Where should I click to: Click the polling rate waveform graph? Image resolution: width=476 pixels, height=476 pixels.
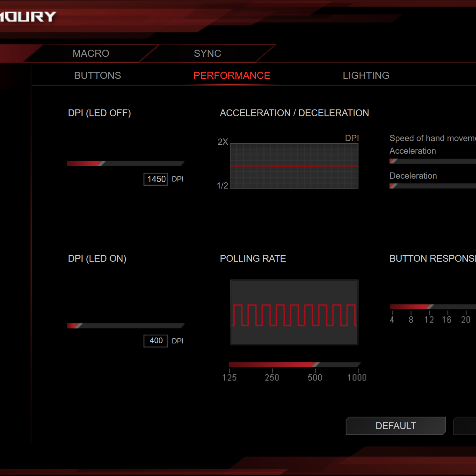coord(294,312)
